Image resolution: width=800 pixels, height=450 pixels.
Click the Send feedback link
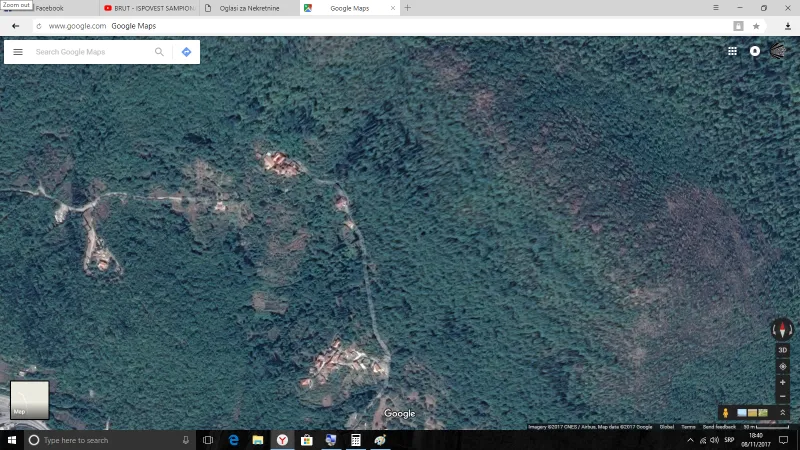[x=719, y=427]
